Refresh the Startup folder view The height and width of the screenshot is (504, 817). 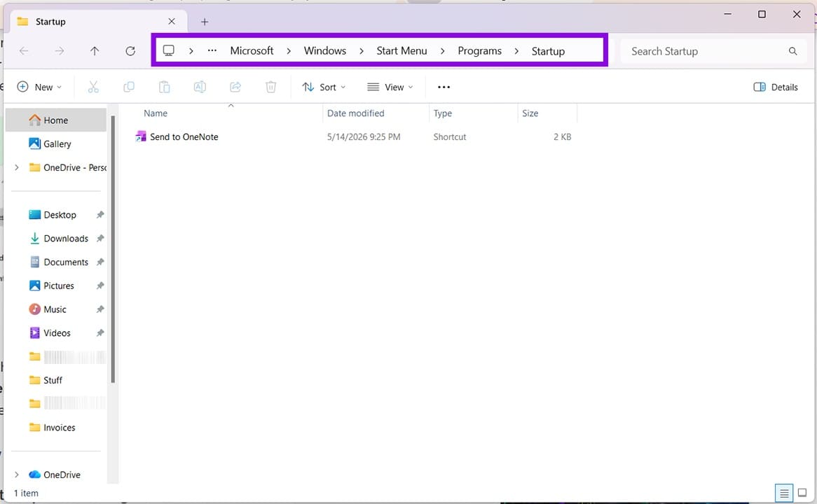point(130,51)
